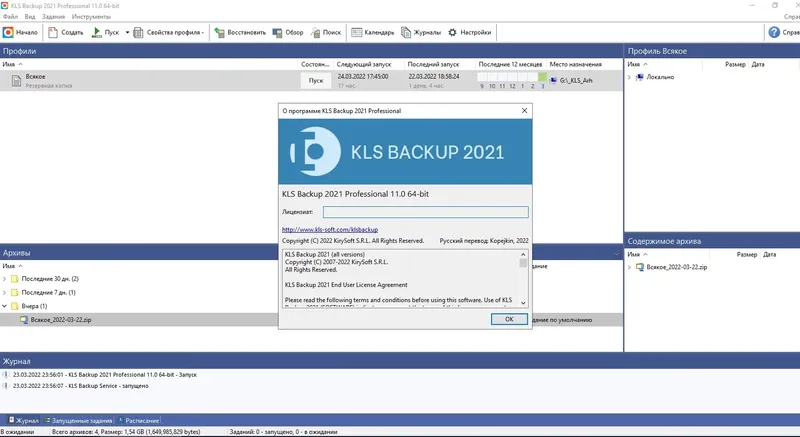800x437 pixels.
Task: Switch to the Запущенные задания tab
Action: point(78,421)
